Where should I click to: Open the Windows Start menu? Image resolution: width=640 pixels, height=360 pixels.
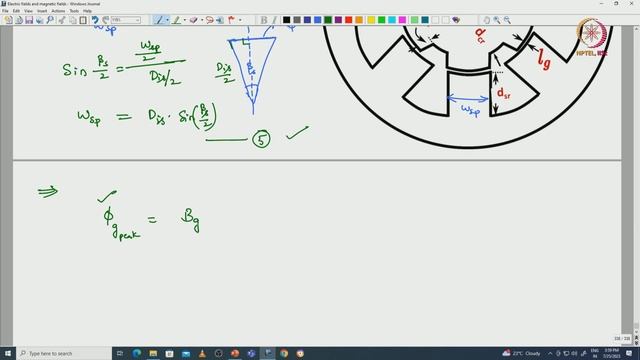8,353
